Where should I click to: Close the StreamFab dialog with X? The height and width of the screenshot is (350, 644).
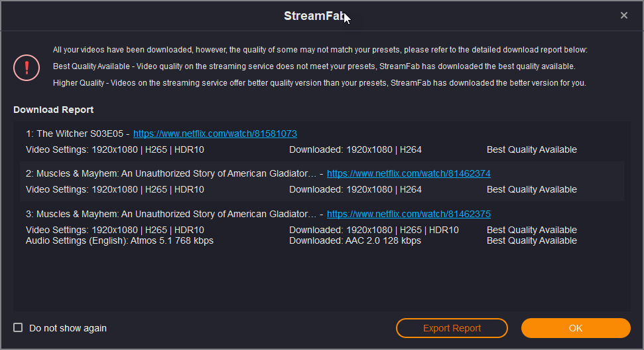click(624, 15)
